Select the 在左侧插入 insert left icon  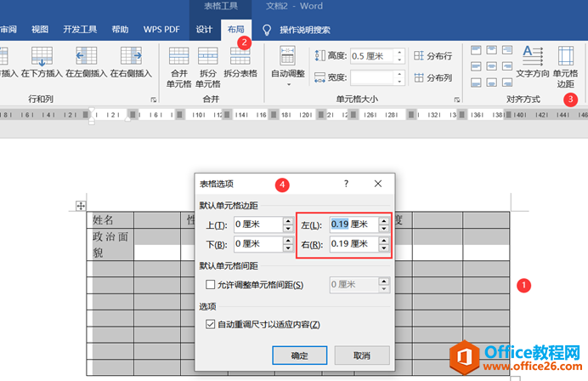pyautogui.click(x=87, y=56)
